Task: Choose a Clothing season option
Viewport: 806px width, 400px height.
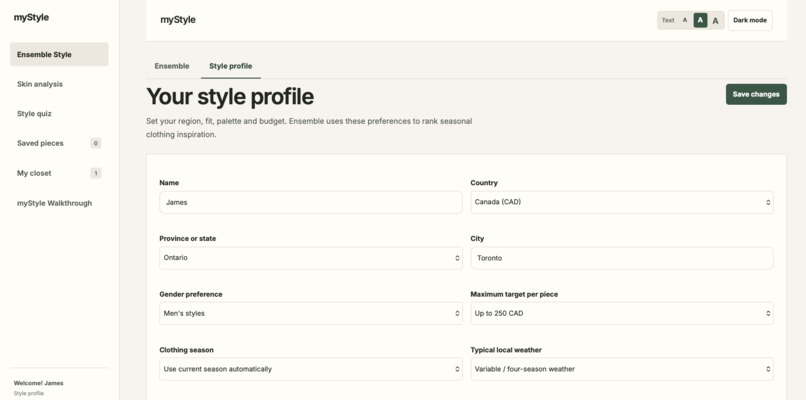Action: tap(310, 369)
